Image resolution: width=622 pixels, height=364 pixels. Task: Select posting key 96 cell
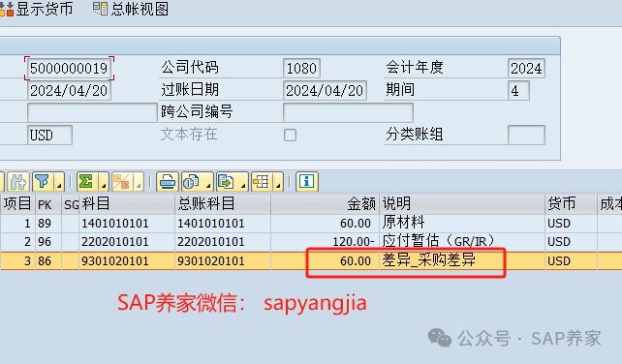[x=48, y=242]
